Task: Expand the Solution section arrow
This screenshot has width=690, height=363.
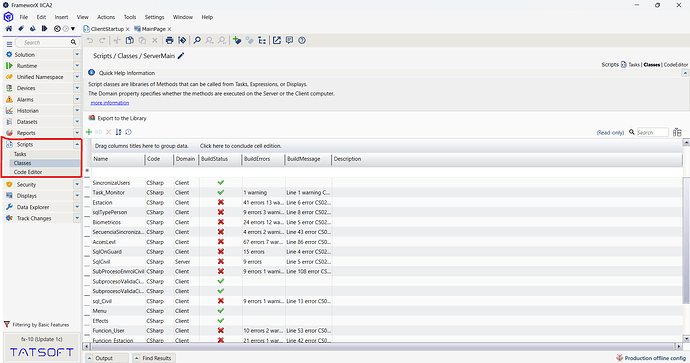Action: [77, 55]
